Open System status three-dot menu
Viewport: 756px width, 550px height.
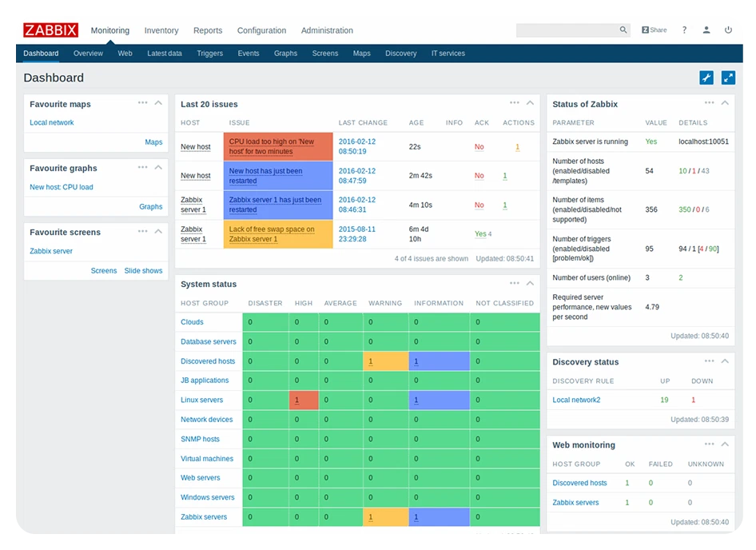515,283
